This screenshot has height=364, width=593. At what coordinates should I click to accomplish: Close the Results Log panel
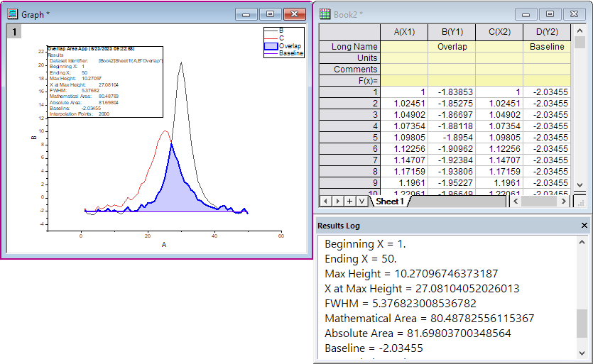point(584,226)
